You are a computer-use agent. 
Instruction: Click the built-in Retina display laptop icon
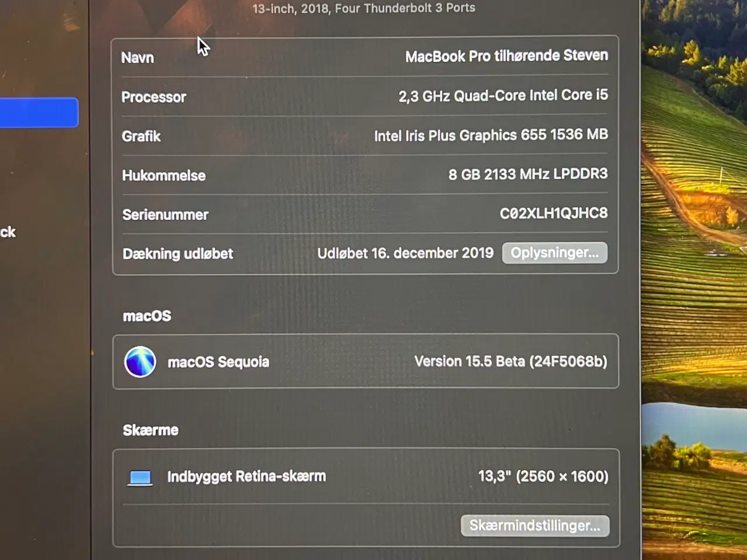click(140, 478)
